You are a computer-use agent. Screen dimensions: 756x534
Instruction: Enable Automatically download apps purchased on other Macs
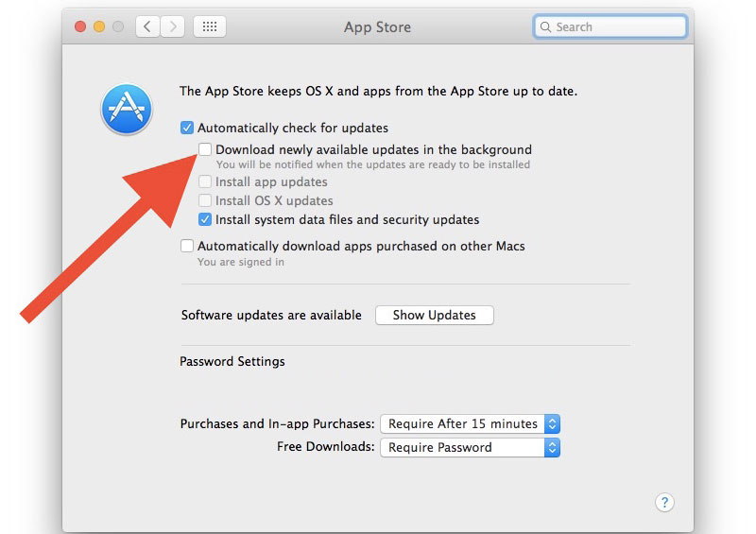click(x=187, y=246)
